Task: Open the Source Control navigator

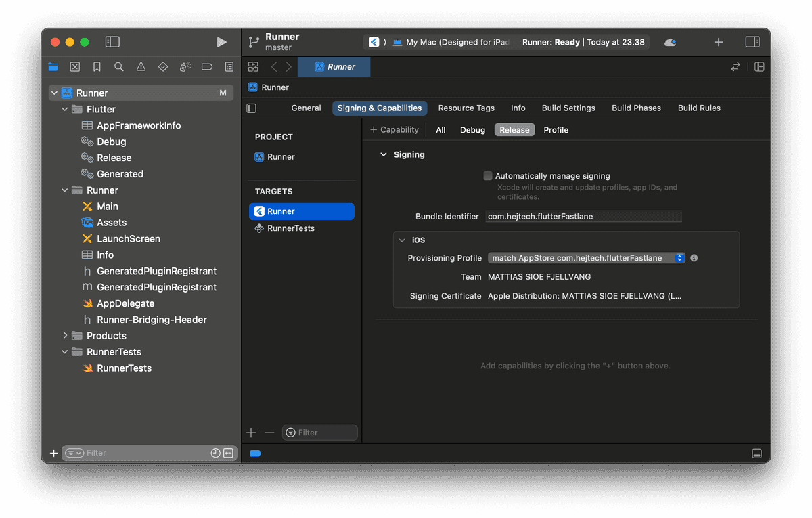Action: (75, 66)
